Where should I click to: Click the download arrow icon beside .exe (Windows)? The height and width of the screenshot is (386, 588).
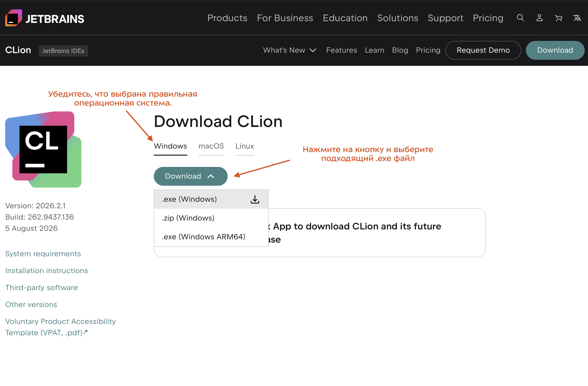255,199
